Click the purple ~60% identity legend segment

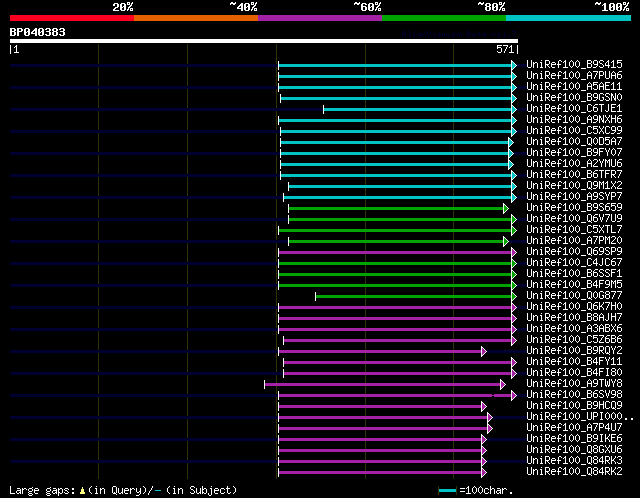(320, 18)
